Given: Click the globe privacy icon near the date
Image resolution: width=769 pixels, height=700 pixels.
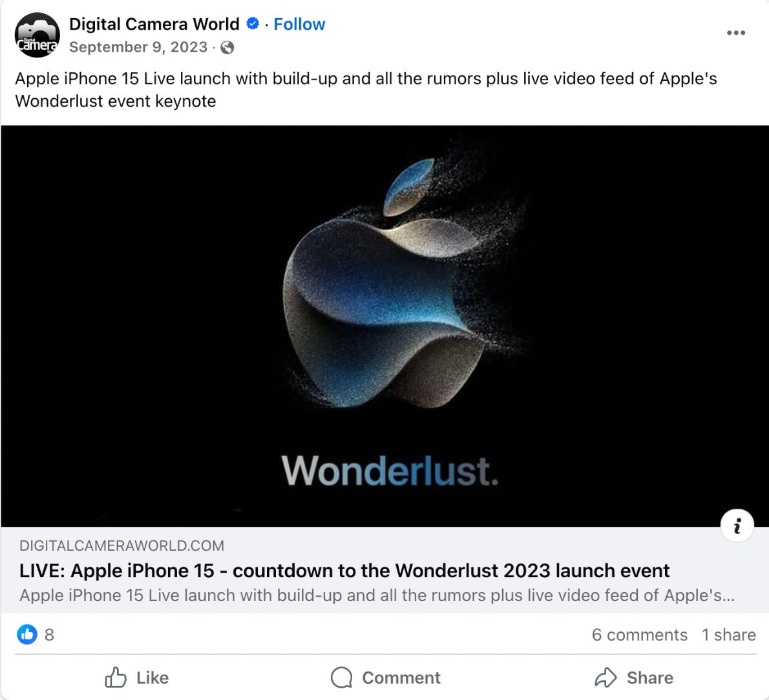Looking at the screenshot, I should (227, 47).
